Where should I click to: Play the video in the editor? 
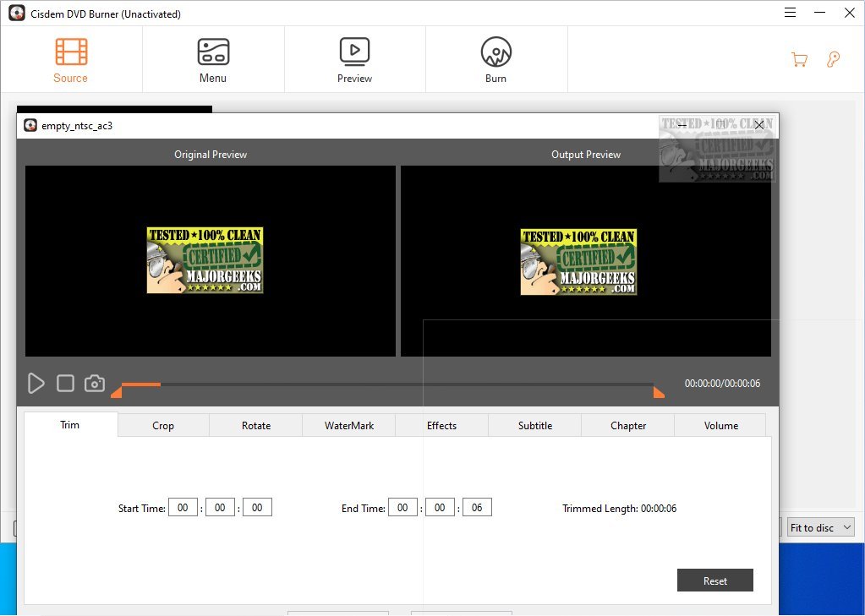click(x=36, y=384)
